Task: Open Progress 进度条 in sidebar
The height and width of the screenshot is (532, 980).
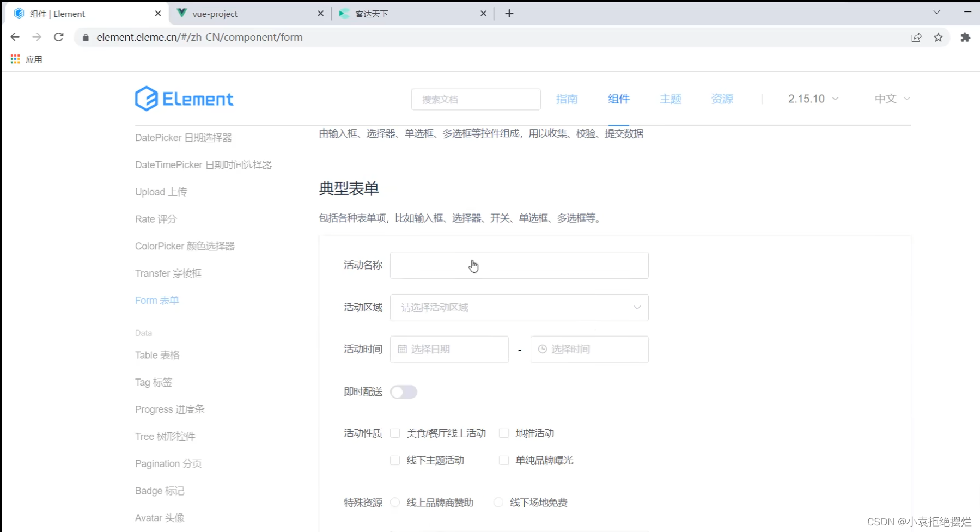Action: tap(170, 409)
